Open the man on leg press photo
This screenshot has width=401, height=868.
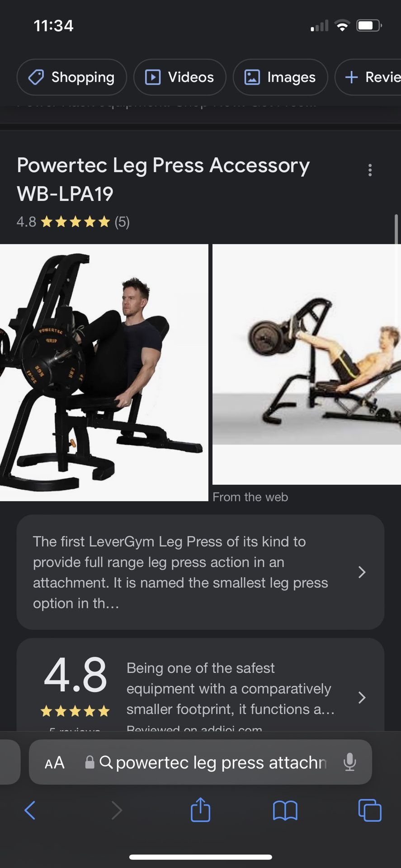[x=104, y=373]
